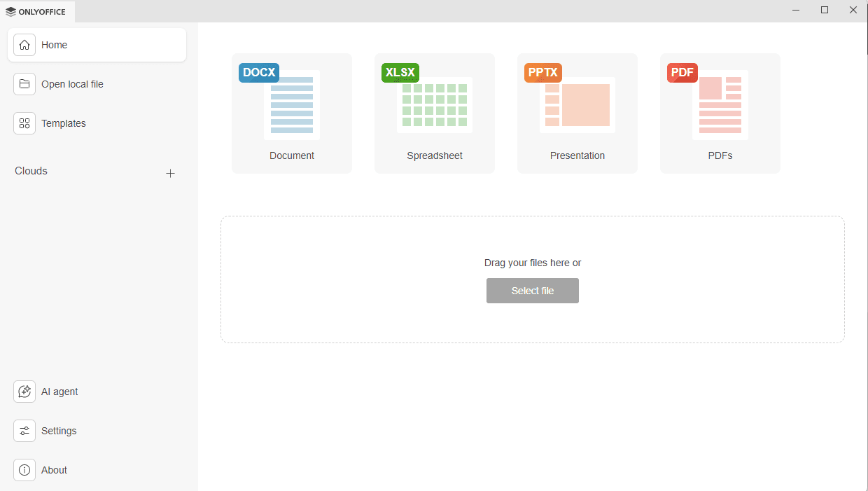Select the Templates grid icon

pyautogui.click(x=24, y=123)
